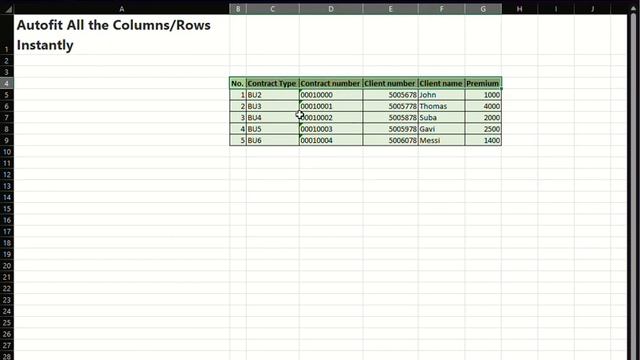Click the vertical scrollbar up arrow
The height and width of the screenshot is (360, 640).
click(x=633, y=9)
